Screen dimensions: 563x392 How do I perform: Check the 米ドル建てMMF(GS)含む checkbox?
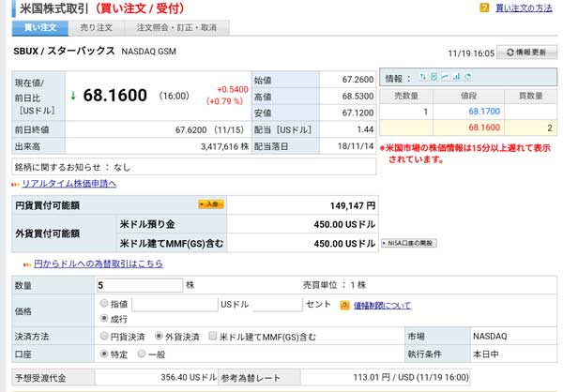213,336
